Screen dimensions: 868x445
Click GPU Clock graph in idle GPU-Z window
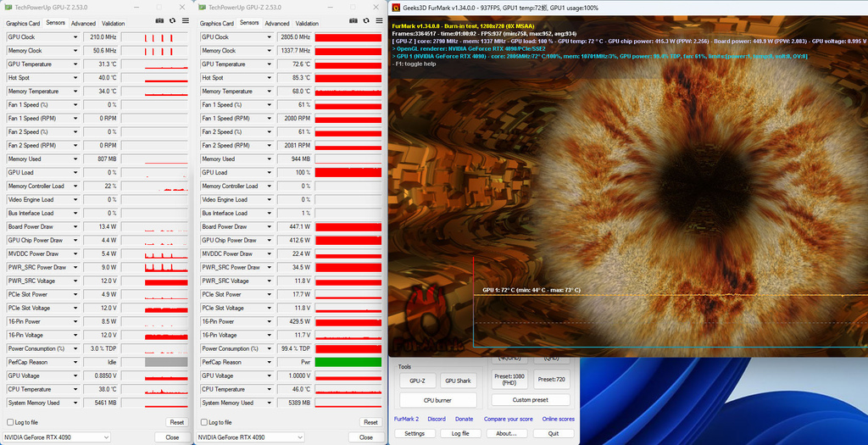(154, 37)
